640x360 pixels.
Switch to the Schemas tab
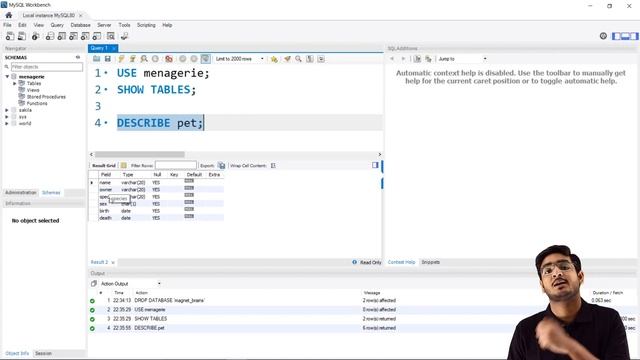(x=51, y=193)
